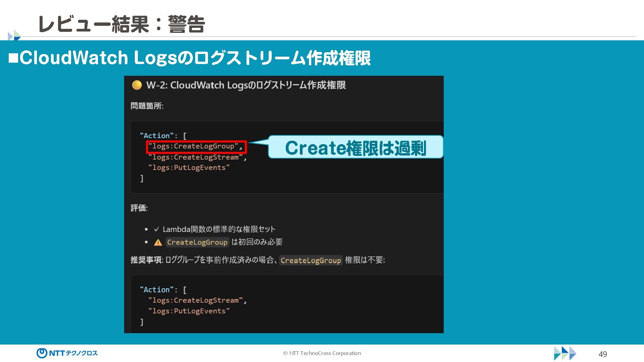Click the W-2 CloudWatch Logs heading

point(246,85)
